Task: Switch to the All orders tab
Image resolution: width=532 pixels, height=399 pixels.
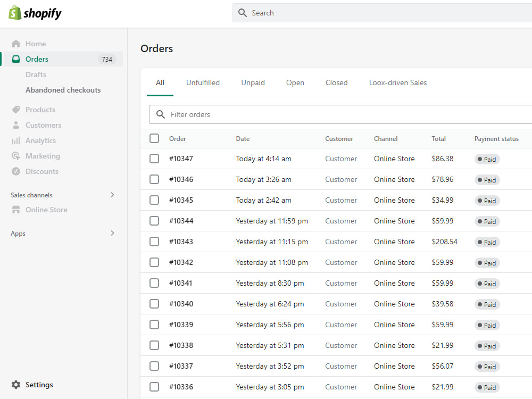Action: tap(160, 82)
